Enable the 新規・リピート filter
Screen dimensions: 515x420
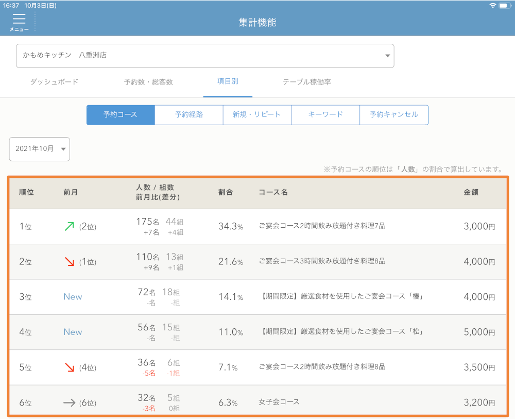[257, 115]
